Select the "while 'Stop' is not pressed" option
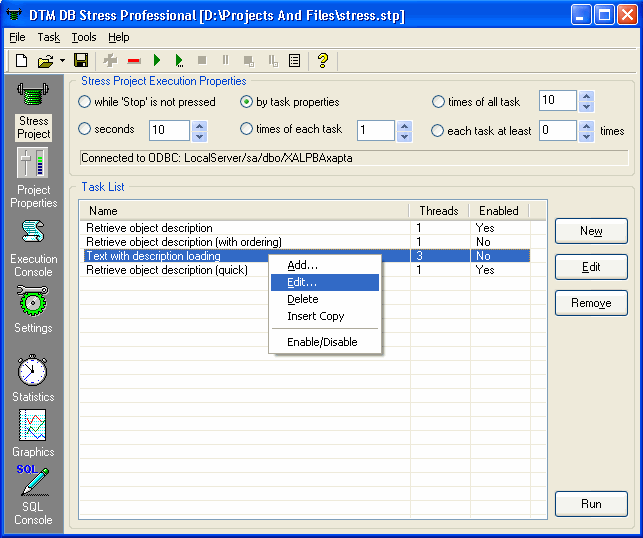Viewport: 643px width, 538px height. coord(85,102)
